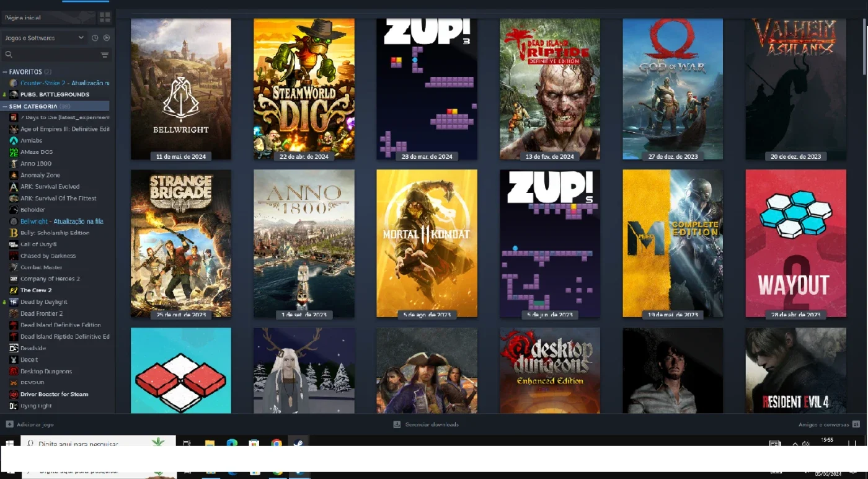Screen dimensions: 868x479
Task: Open the SteamWorld Dig cover
Action: tap(304, 89)
